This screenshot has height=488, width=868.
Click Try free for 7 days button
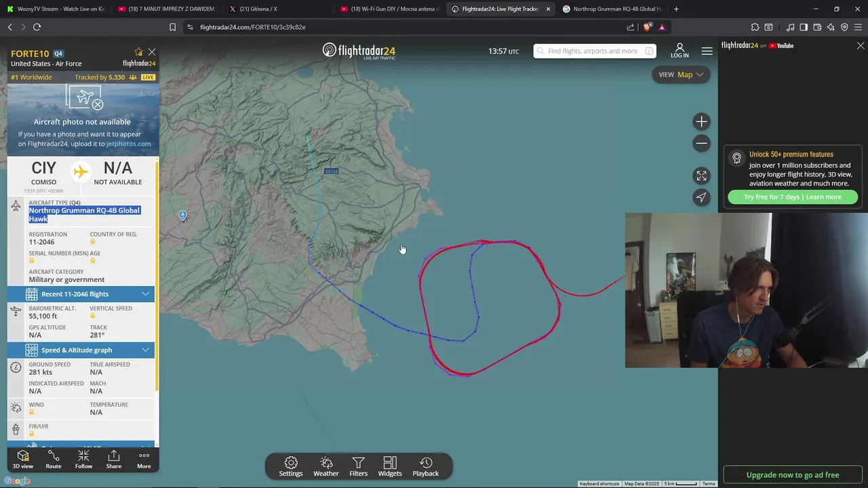click(x=792, y=197)
